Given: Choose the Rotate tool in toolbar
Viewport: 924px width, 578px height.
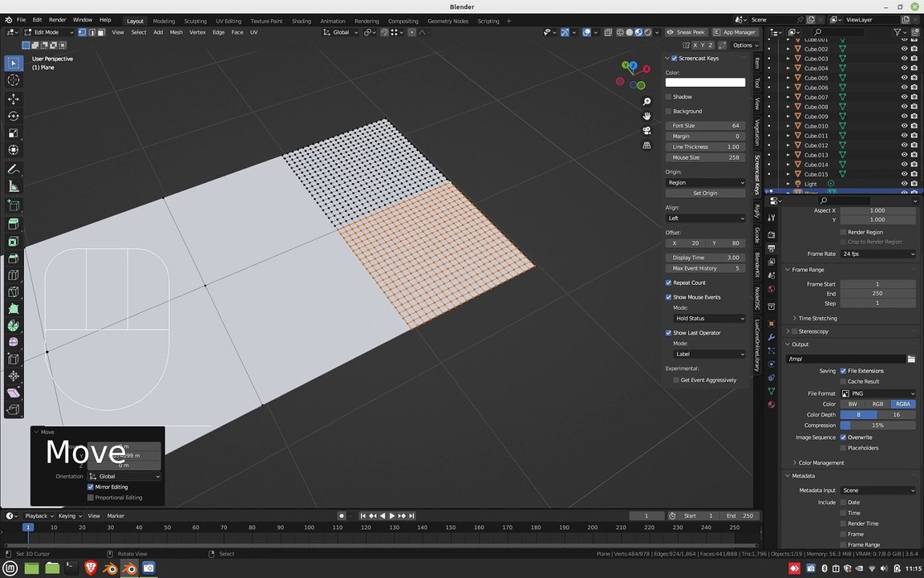Looking at the screenshot, I should click(x=14, y=116).
